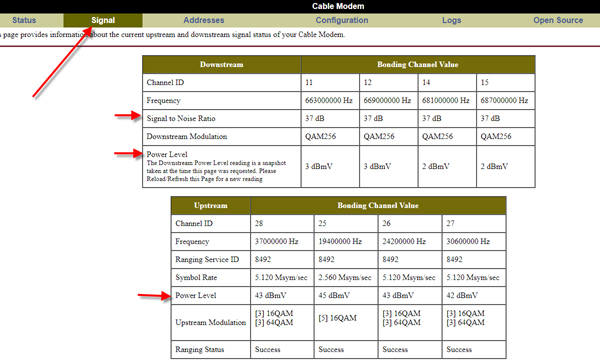Image resolution: width=600 pixels, height=362 pixels.
Task: Click the 669000000 Hz frequency cell
Action: [389, 100]
